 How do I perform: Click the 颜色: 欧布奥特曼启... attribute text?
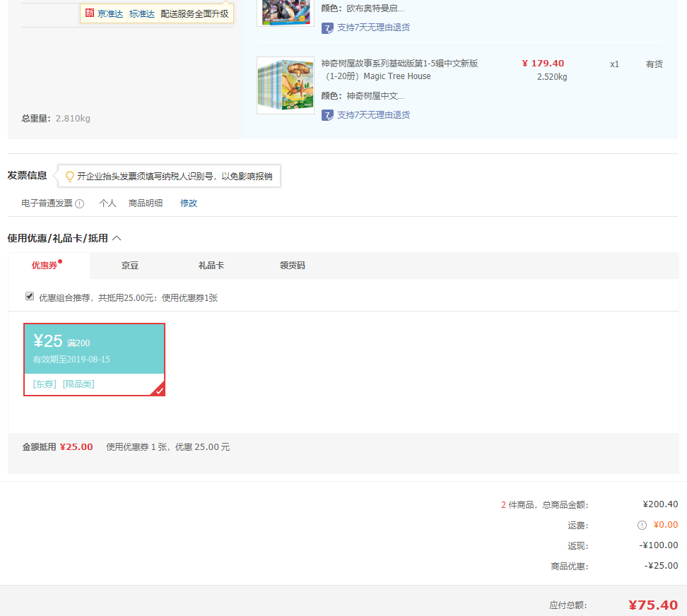363,8
